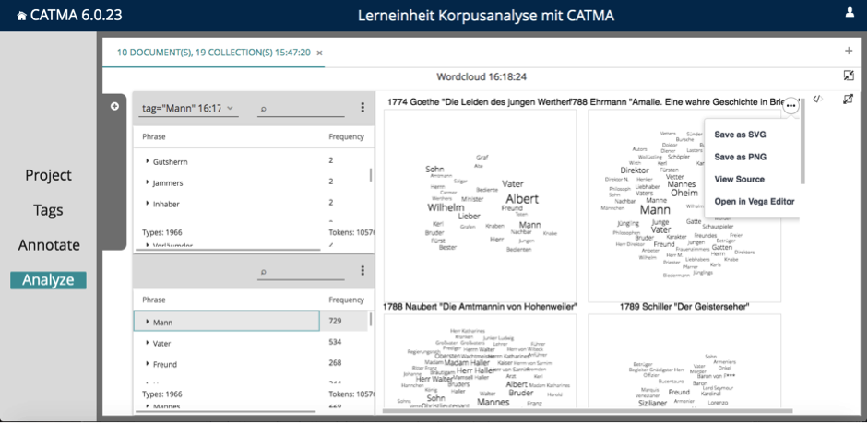Open options menu of lower result panel
Image resolution: width=868 pixels, height=423 pixels.
pyautogui.click(x=363, y=270)
